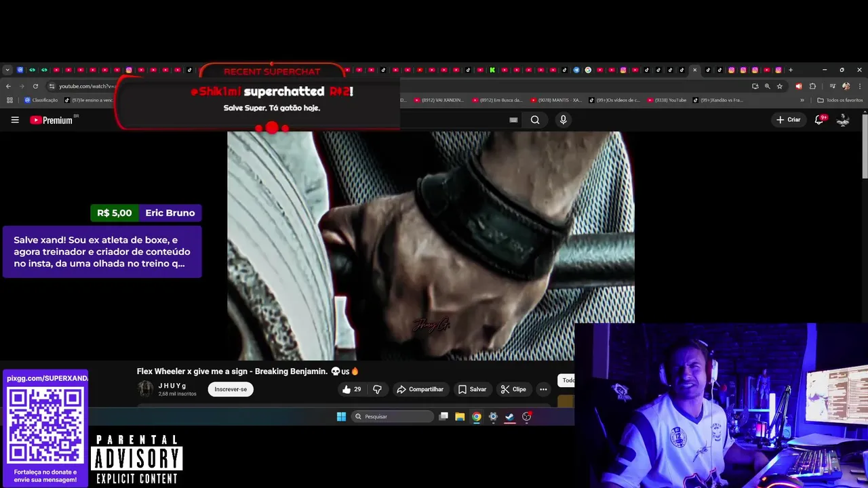
Task: Open the on-screen keyboard in YouTube search
Action: tap(513, 120)
